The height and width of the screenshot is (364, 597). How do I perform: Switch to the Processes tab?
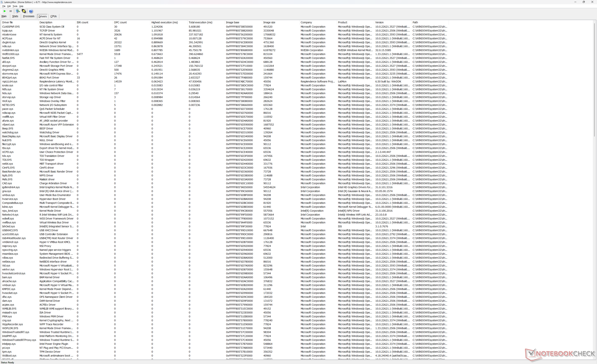pos(29,16)
